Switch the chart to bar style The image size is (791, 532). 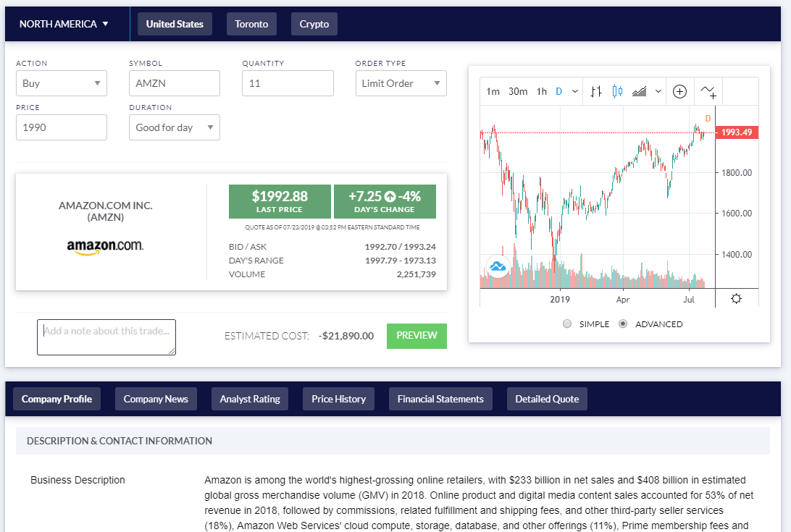pyautogui.click(x=596, y=91)
